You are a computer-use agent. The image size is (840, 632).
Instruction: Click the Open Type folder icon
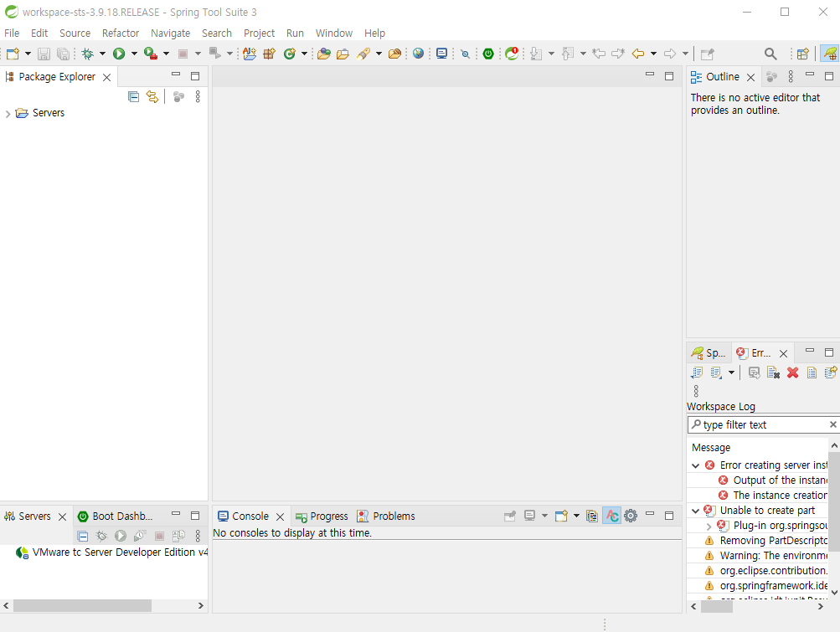pos(323,54)
